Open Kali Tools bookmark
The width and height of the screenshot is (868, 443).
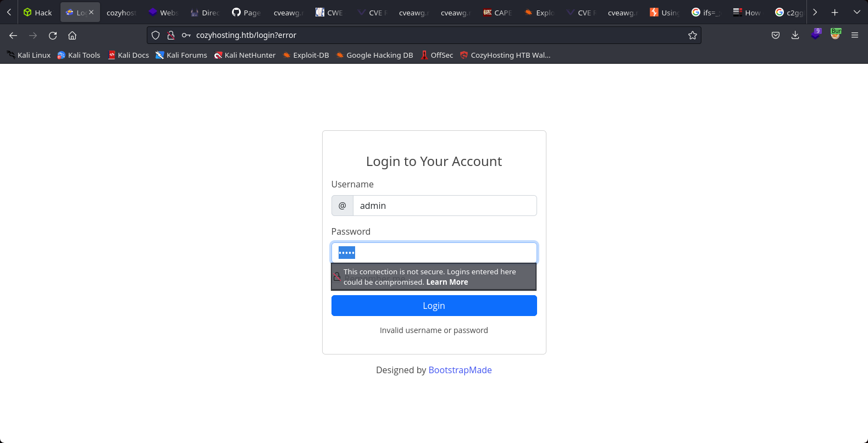click(79, 55)
